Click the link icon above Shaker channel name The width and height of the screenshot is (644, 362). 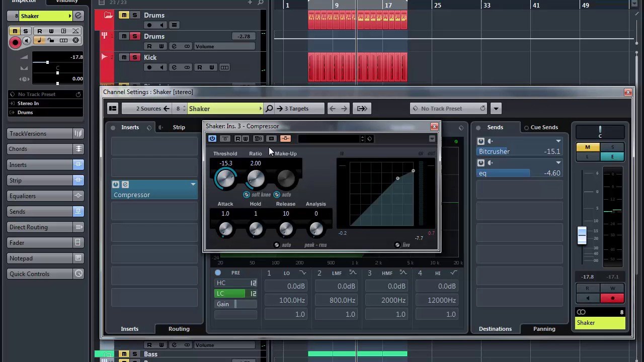[x=581, y=312]
